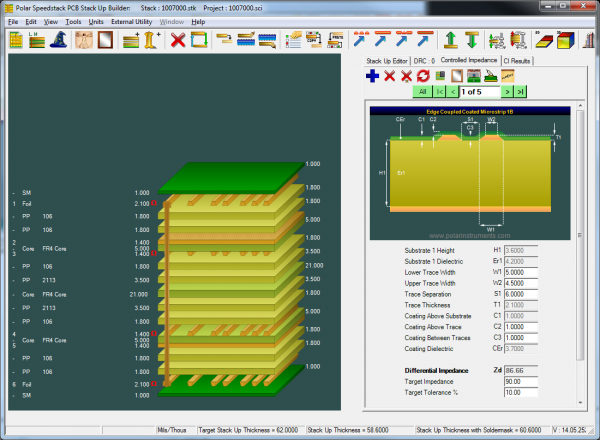Screen dimensions: 600x440
Task: Click the Coating Between Traces C3 field
Action: pyautogui.click(x=521, y=338)
